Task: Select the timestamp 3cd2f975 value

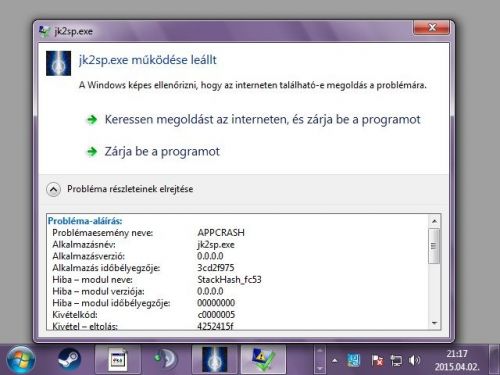Action: pyautogui.click(x=216, y=268)
